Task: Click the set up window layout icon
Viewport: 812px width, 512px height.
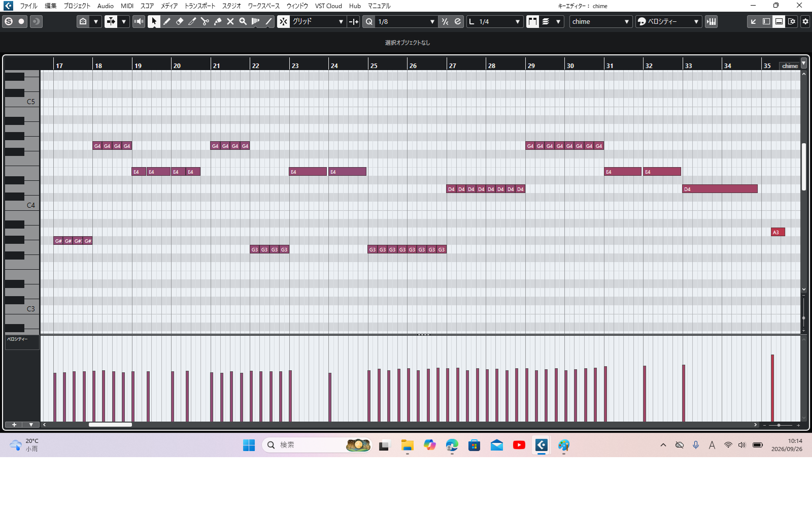Action: (792, 21)
